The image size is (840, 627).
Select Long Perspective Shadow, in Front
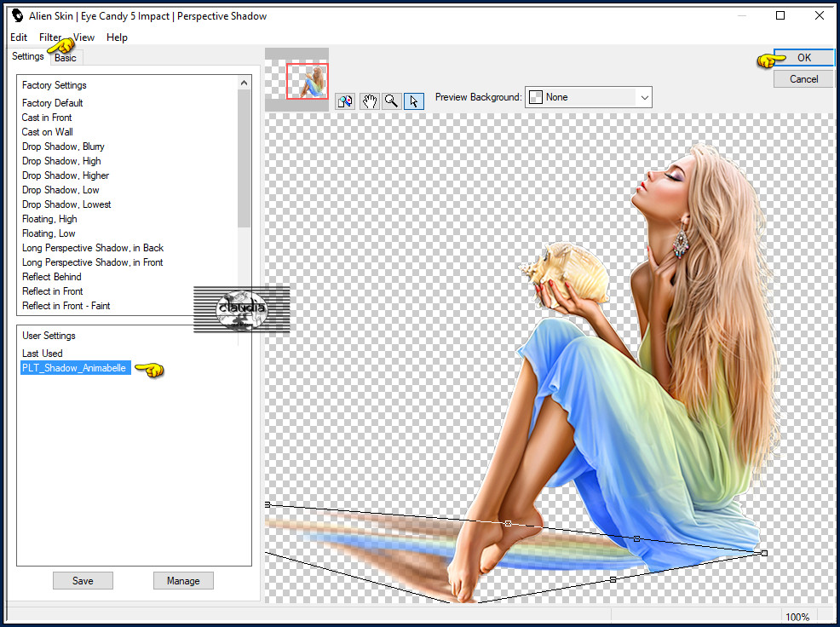tap(92, 262)
